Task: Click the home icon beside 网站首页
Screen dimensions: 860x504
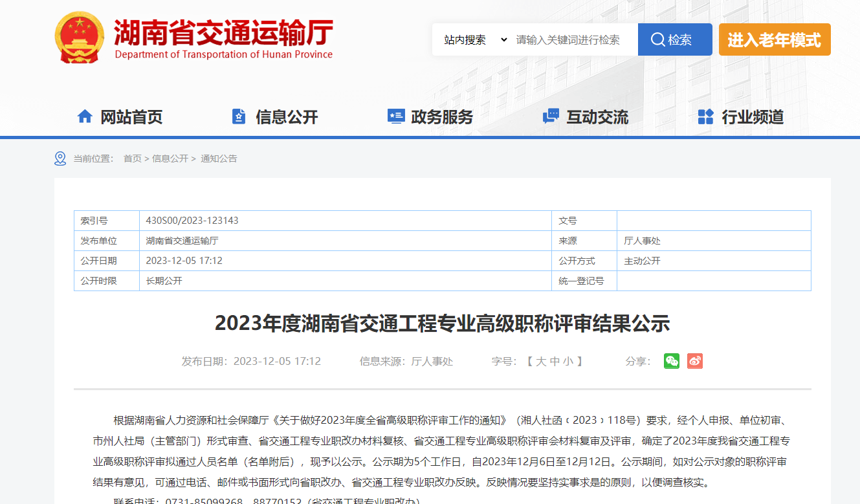Action: point(85,116)
